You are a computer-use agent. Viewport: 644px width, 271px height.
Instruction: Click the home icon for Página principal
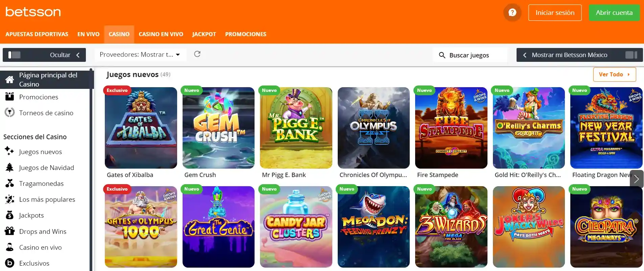10,80
